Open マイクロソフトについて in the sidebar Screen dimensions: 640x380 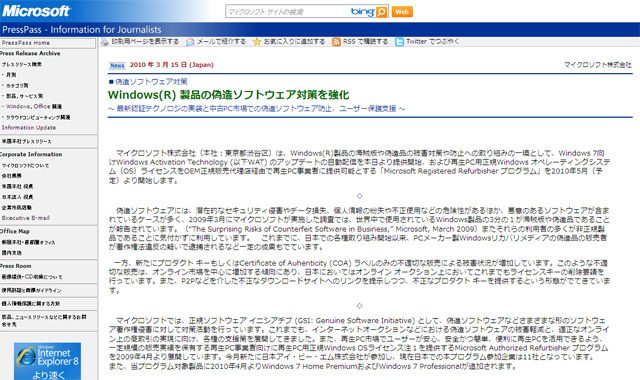[x=25, y=165]
